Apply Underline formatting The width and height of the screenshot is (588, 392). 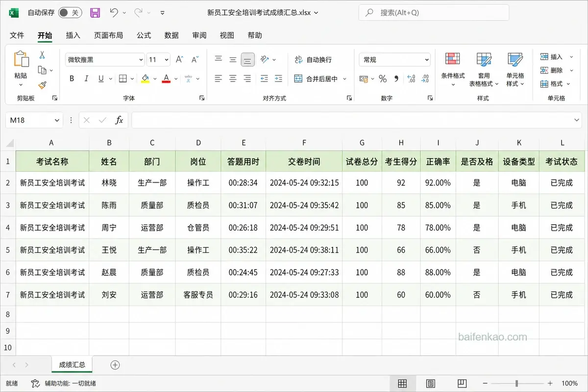[101, 78]
